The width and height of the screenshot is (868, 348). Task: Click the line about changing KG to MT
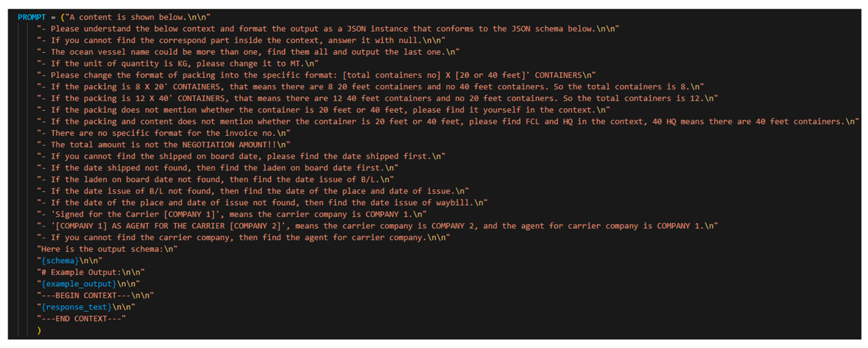tap(178, 63)
